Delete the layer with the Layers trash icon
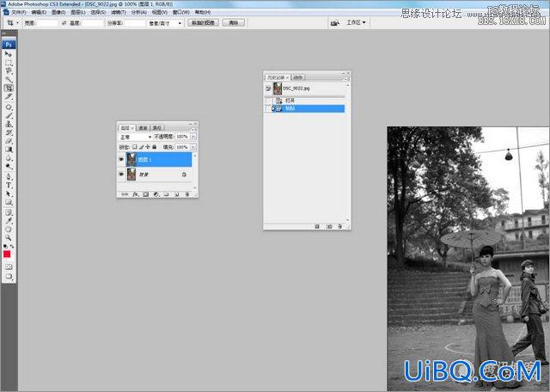Image resolution: width=550 pixels, height=392 pixels. click(187, 194)
